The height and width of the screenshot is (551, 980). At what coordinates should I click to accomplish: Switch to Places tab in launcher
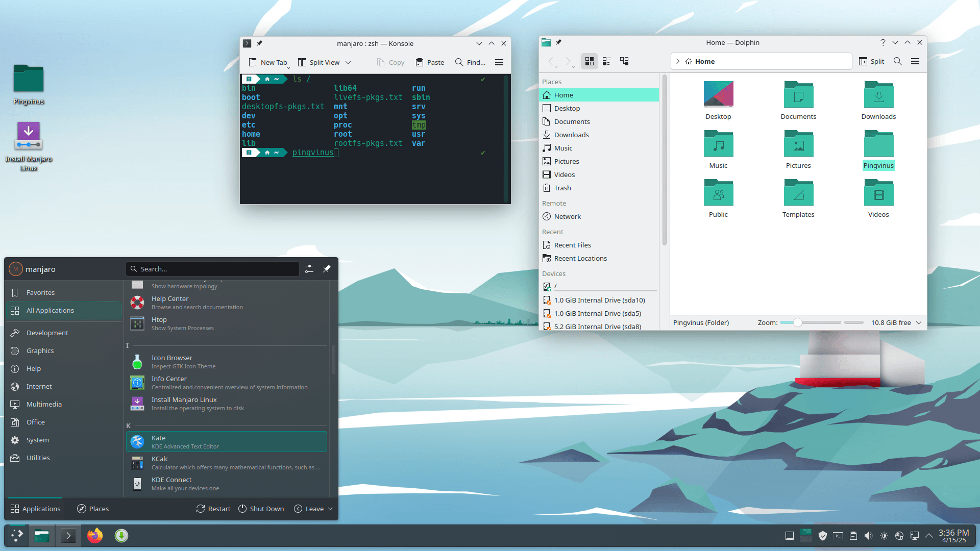click(93, 509)
